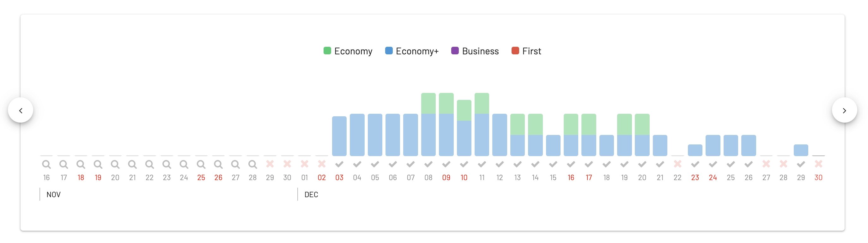This screenshot has width=868, height=243.
Task: Select the date label 09 in December
Action: (446, 178)
